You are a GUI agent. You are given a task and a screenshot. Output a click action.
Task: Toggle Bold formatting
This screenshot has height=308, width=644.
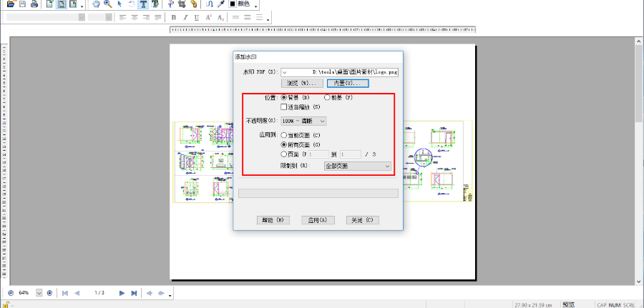click(174, 17)
